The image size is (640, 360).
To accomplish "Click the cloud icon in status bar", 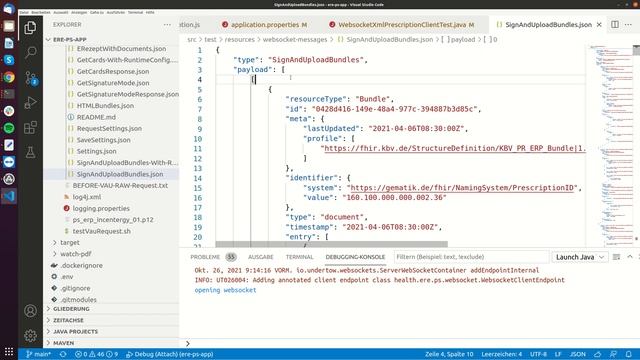I will [x=598, y=354].
